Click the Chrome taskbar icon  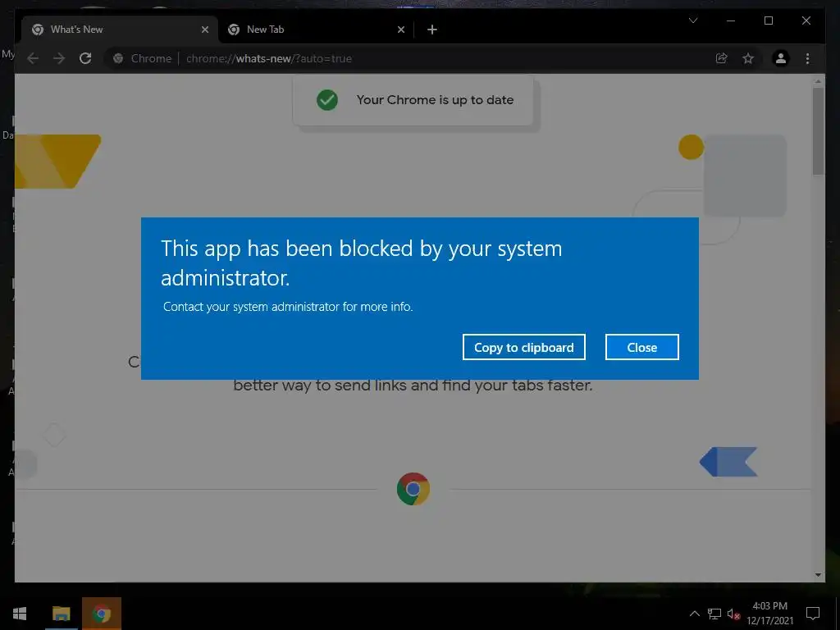[x=101, y=614]
